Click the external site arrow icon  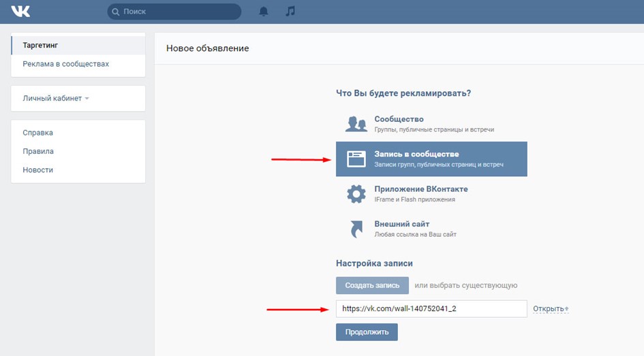point(356,229)
